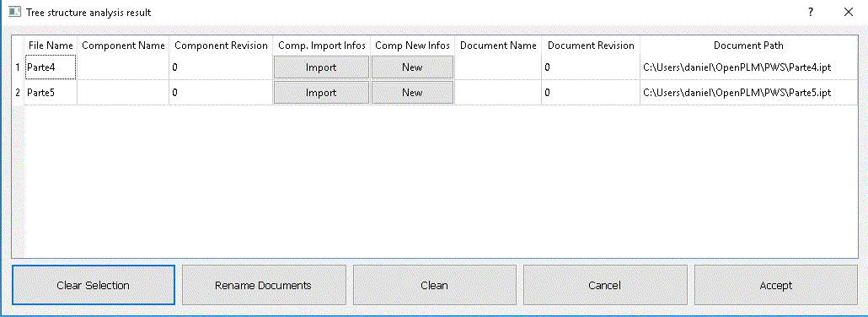Click the Rename Documents button

tap(264, 285)
